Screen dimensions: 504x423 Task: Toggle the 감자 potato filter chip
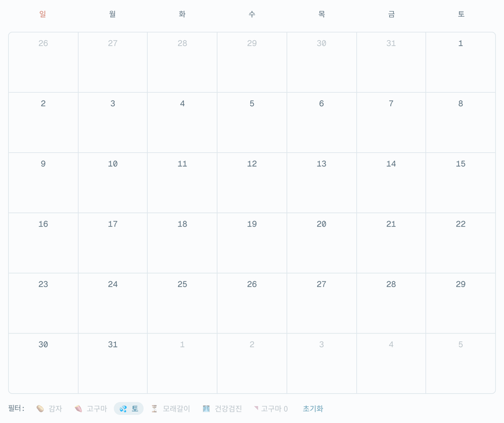tap(49, 408)
